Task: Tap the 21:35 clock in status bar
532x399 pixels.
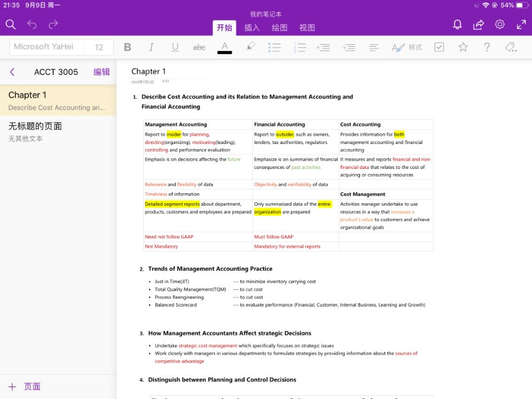Action: click(x=12, y=6)
